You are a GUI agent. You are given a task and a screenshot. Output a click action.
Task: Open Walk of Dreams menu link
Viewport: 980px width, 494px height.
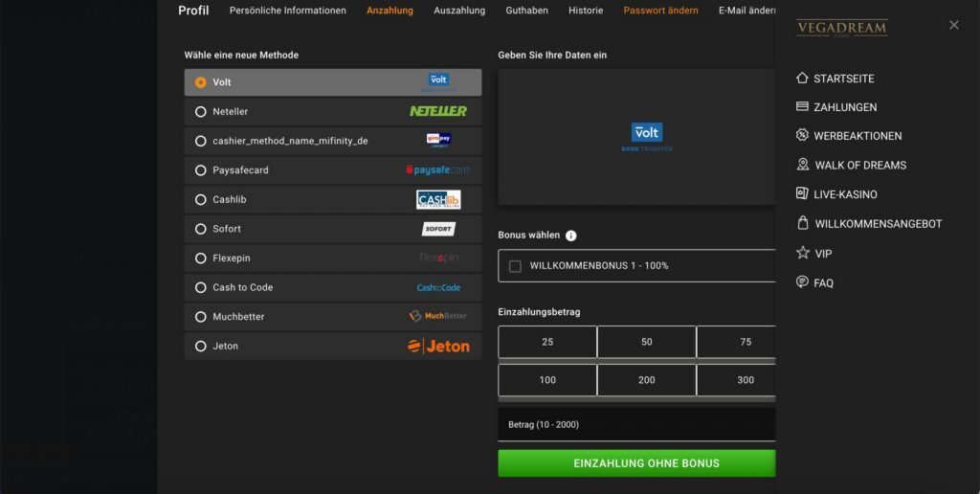[x=860, y=166]
